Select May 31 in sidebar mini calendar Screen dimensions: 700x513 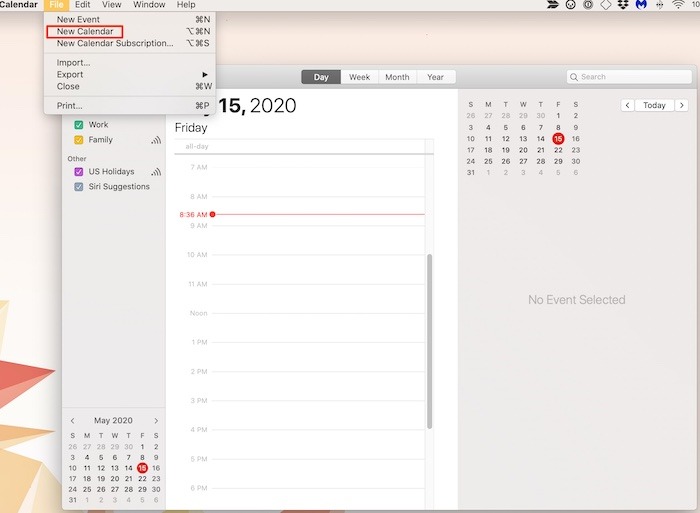coord(73,500)
